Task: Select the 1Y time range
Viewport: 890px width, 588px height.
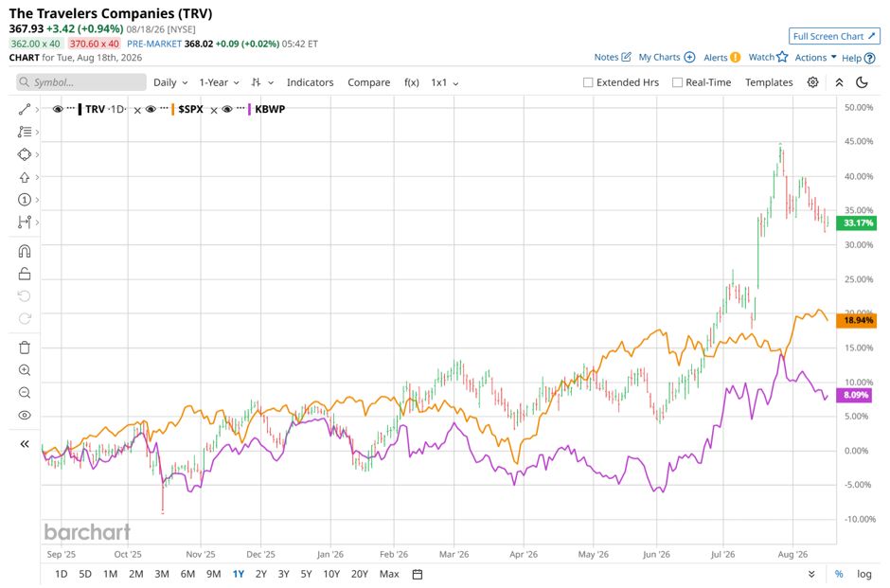Action: [x=238, y=574]
